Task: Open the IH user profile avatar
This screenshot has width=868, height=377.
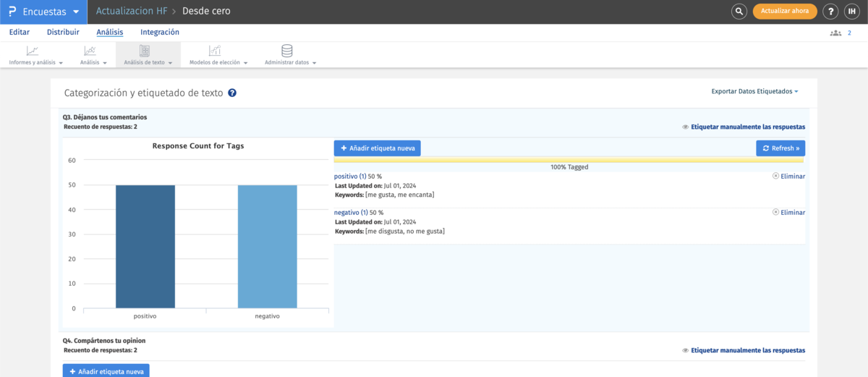Action: coord(851,12)
